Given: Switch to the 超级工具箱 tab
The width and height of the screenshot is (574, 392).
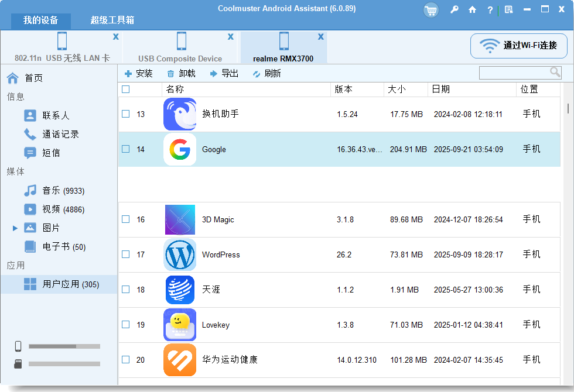Looking at the screenshot, I should coord(112,20).
